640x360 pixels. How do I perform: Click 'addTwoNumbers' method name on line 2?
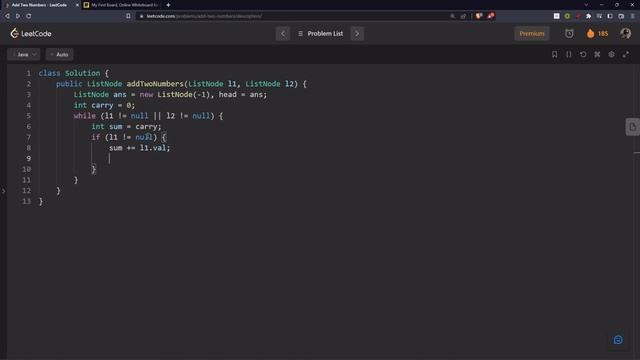click(155, 84)
